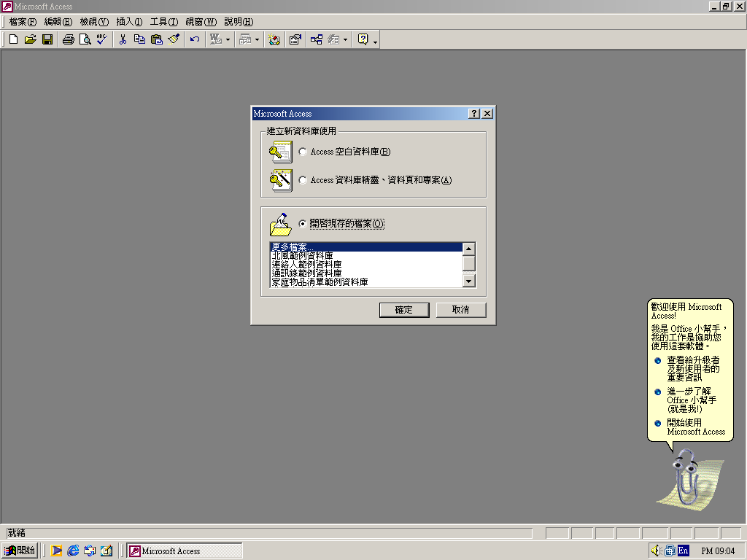Click the open existing file folder icon
Image resolution: width=747 pixels, height=560 pixels.
pos(281,225)
